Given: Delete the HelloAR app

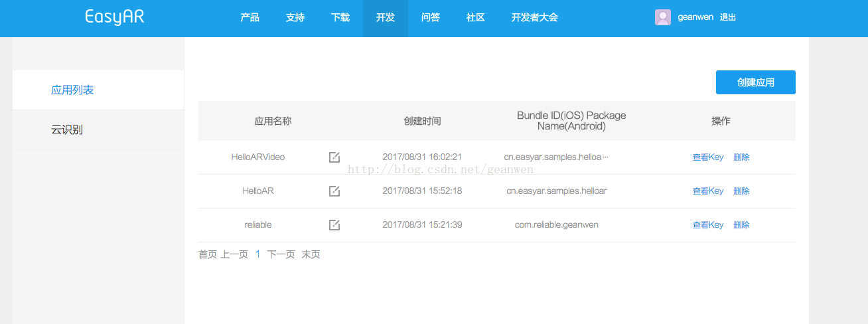Looking at the screenshot, I should [741, 191].
